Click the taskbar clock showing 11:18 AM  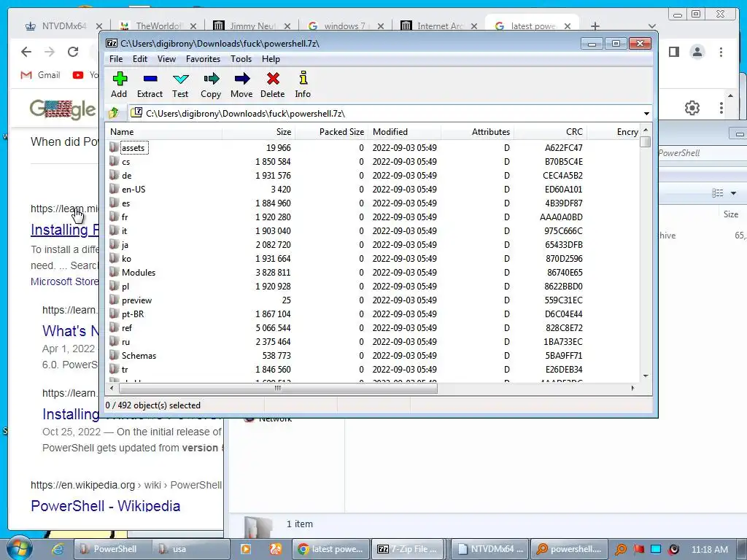(x=710, y=549)
